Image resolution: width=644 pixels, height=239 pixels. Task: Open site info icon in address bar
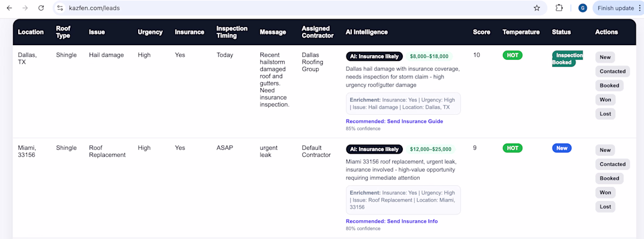coord(60,8)
